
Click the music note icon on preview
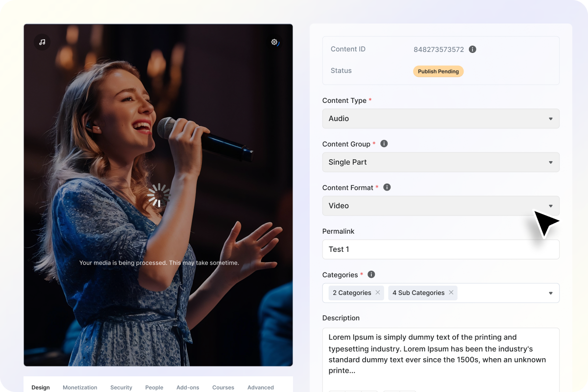[42, 42]
